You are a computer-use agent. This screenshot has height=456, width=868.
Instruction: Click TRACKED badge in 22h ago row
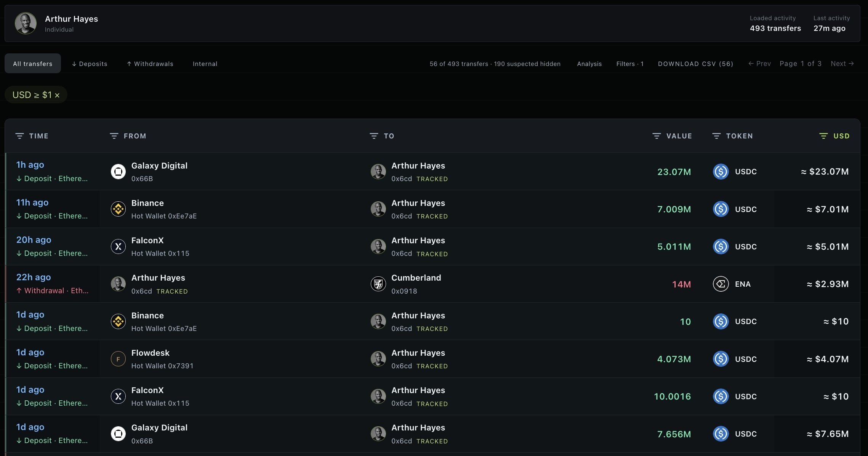(172, 291)
